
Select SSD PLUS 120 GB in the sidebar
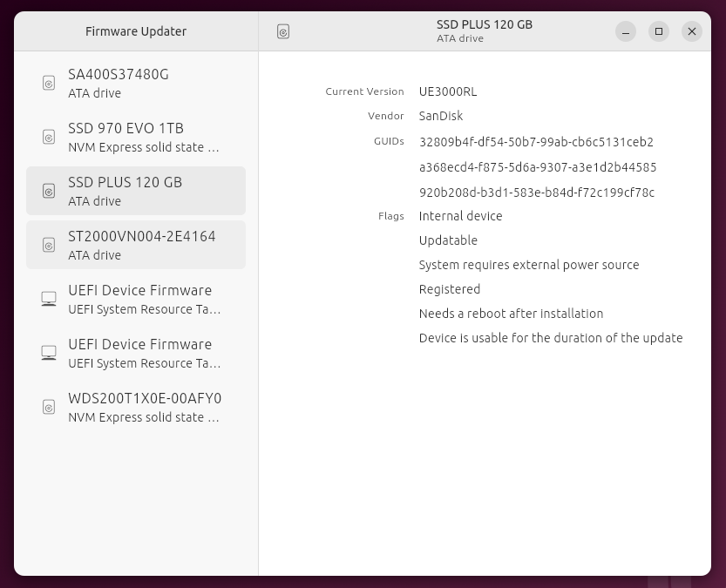click(x=136, y=191)
